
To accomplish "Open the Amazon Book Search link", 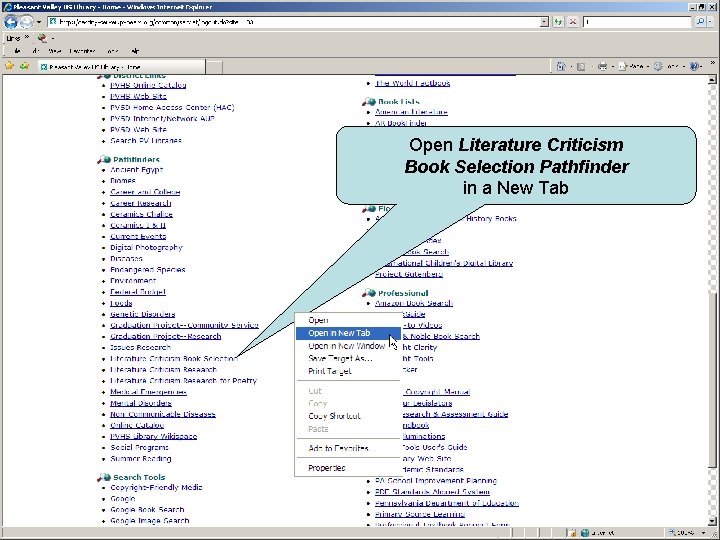I will click(x=414, y=303).
